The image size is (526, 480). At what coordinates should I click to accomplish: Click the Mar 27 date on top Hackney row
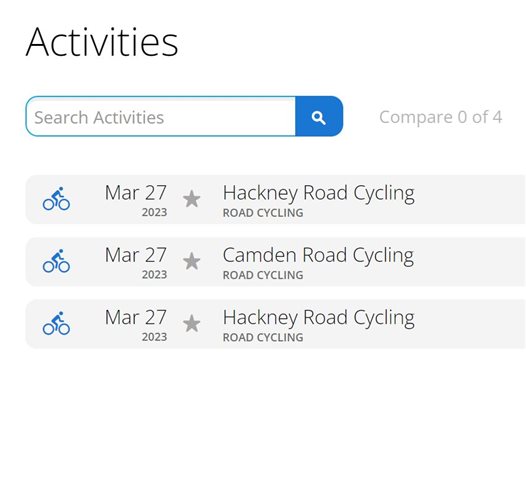[136, 193]
